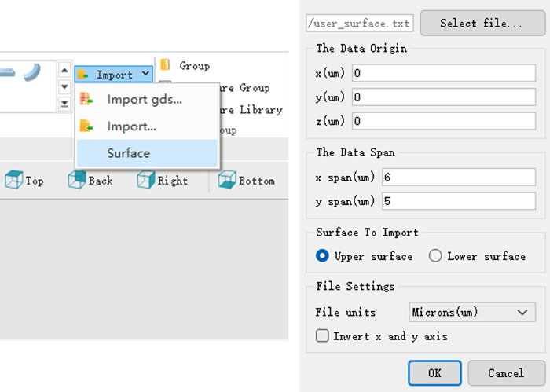Select the curved waveguide bend shape icon
The width and height of the screenshot is (550, 392).
pyautogui.click(x=32, y=72)
